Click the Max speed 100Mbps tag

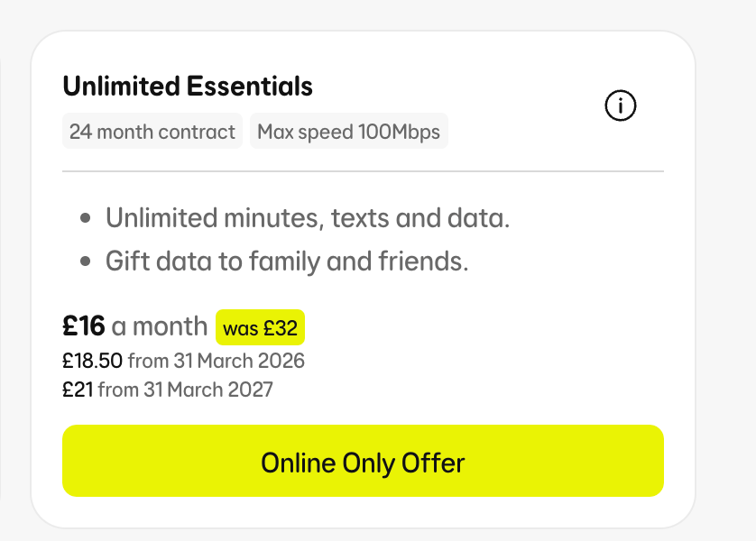[x=348, y=131]
